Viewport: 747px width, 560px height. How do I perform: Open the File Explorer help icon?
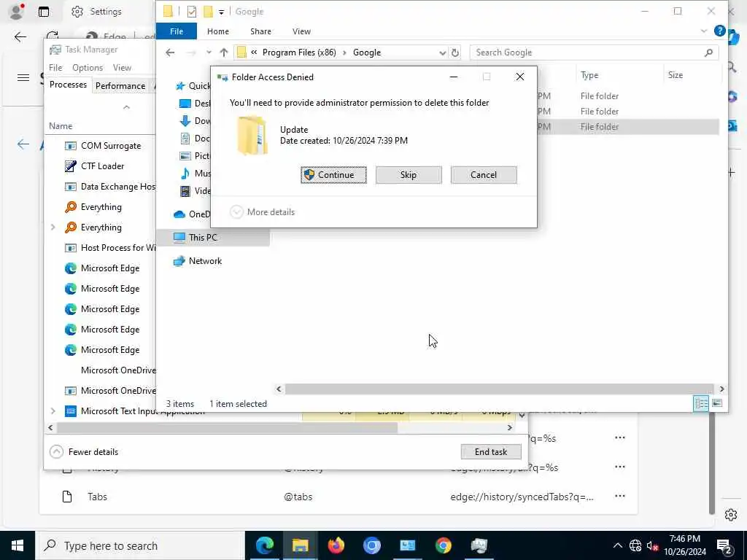point(719,31)
